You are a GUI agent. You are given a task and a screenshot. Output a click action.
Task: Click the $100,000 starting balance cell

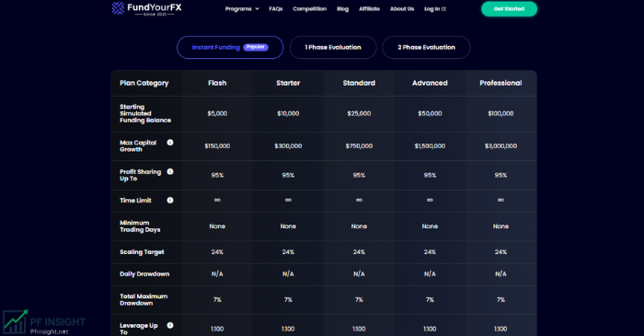[500, 113]
